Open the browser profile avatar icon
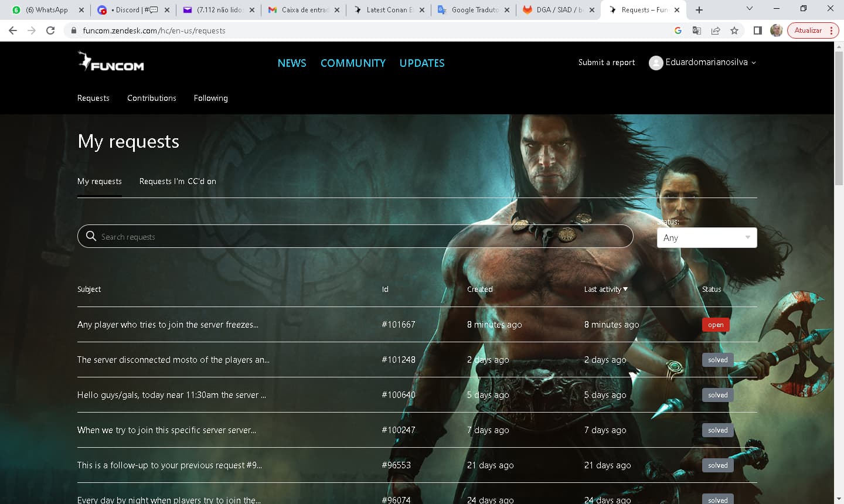 click(776, 30)
